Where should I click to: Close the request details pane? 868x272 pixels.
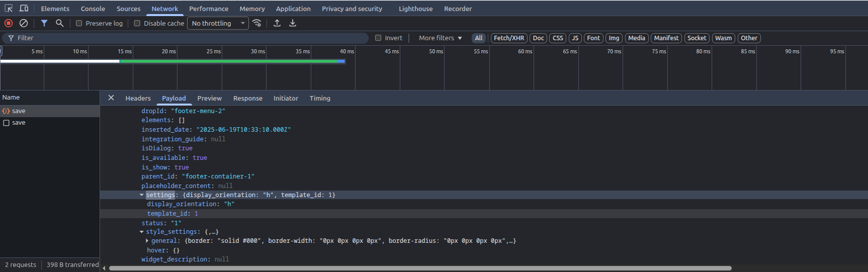click(111, 98)
